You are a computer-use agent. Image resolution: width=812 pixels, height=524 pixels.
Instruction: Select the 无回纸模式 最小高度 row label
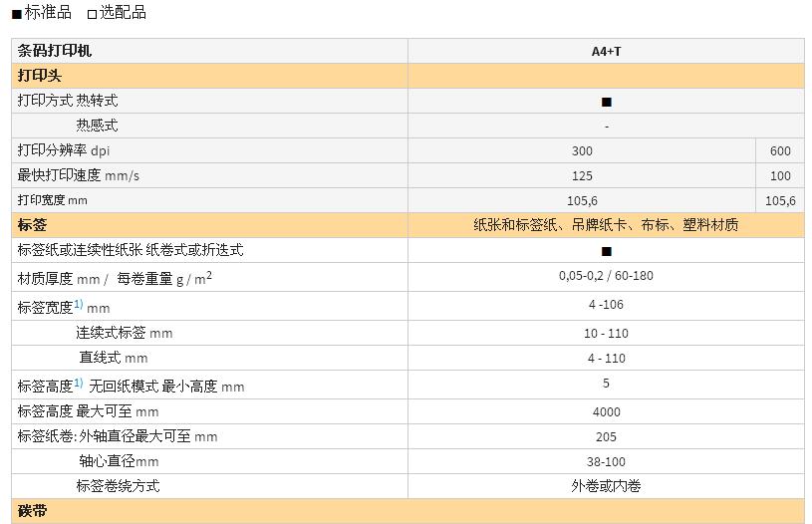click(x=131, y=386)
